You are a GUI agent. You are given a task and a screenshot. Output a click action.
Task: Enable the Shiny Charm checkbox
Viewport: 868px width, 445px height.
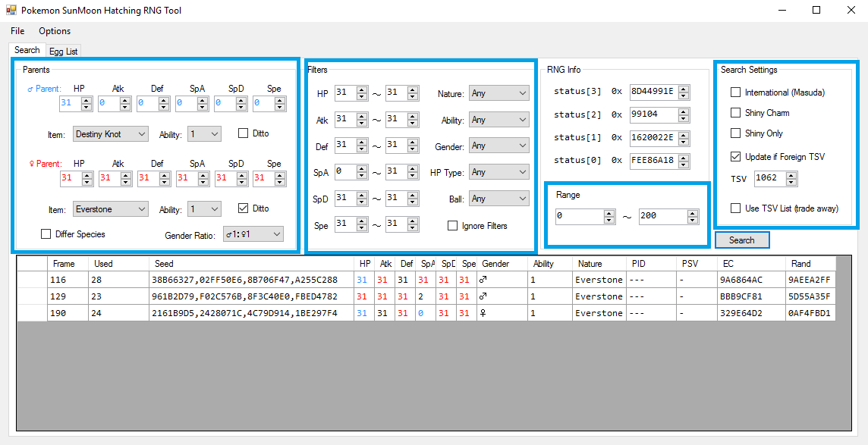735,113
